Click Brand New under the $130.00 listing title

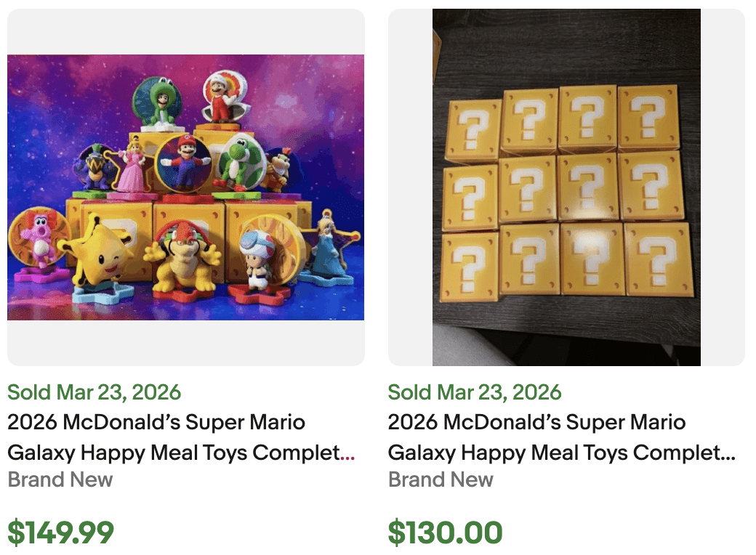pyautogui.click(x=441, y=479)
